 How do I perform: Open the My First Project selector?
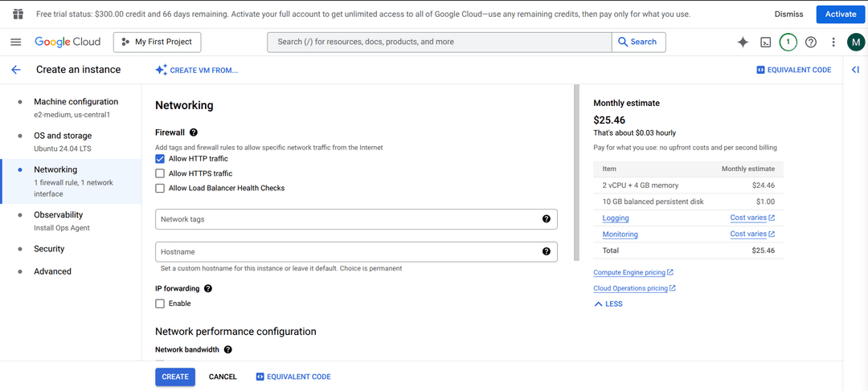[158, 42]
